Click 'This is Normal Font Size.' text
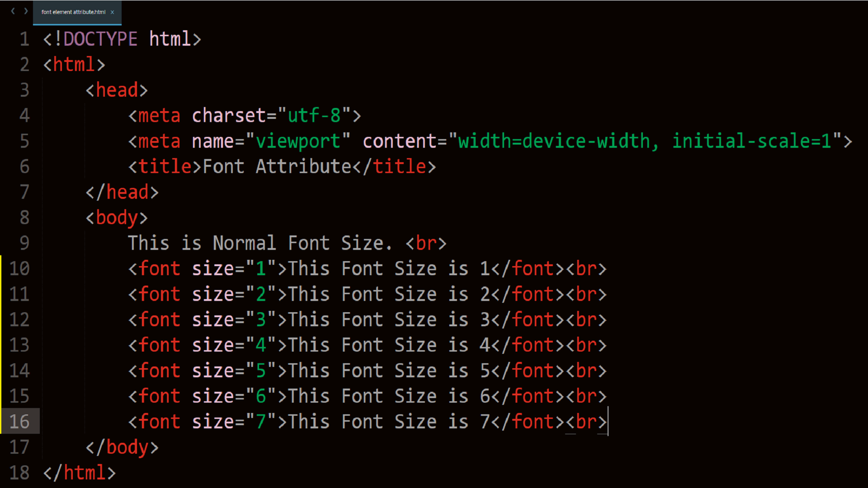868x488 pixels. pyautogui.click(x=259, y=243)
